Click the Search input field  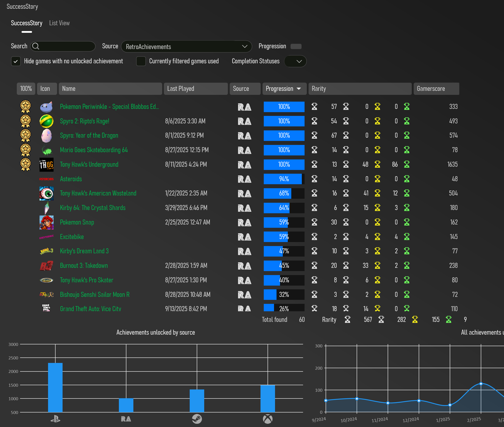pos(66,46)
